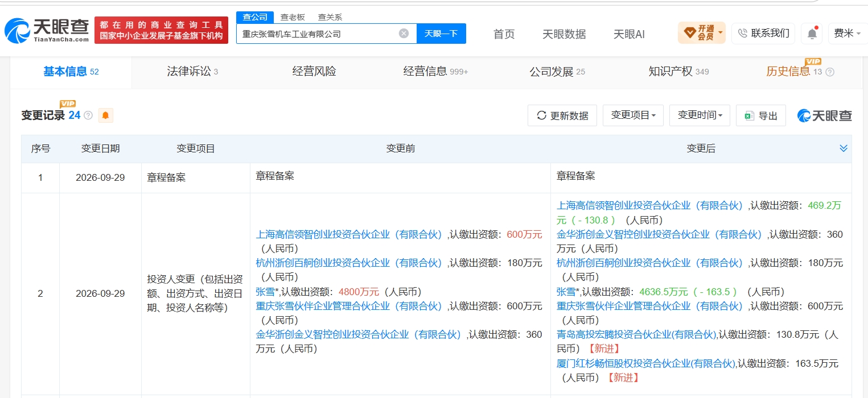Switch to the 公司发展 tab
Screen dimensions: 868x398
[x=557, y=72]
